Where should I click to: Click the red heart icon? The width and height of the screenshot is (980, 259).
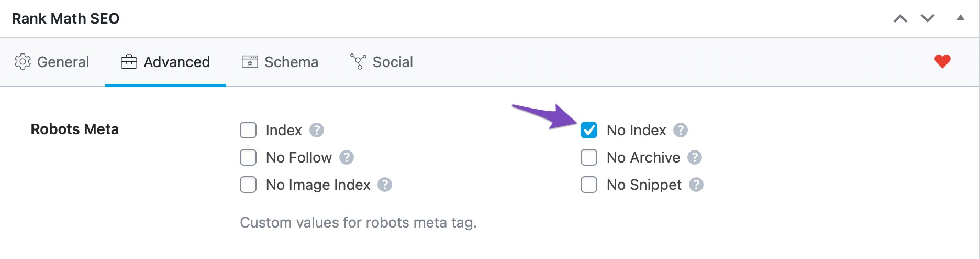(942, 61)
